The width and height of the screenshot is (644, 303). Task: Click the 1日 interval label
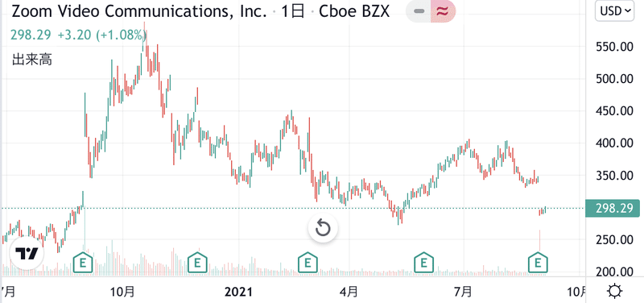293,11
